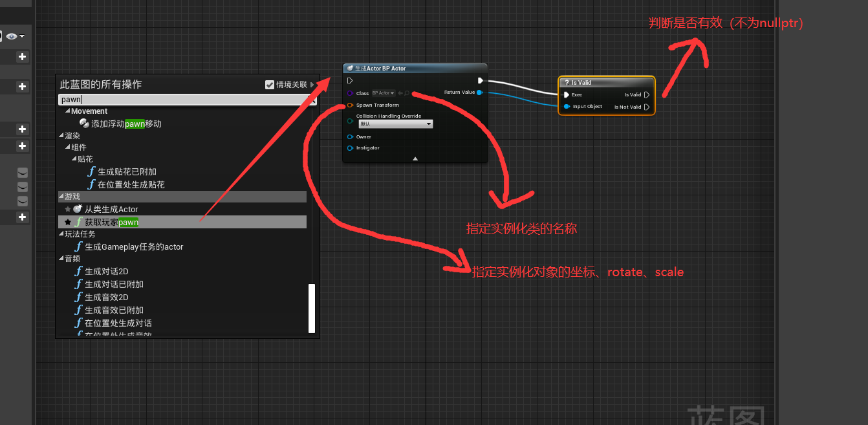Click the Input Object pin on Is Valid
Viewport: 868px width, 425px height.
tap(567, 107)
